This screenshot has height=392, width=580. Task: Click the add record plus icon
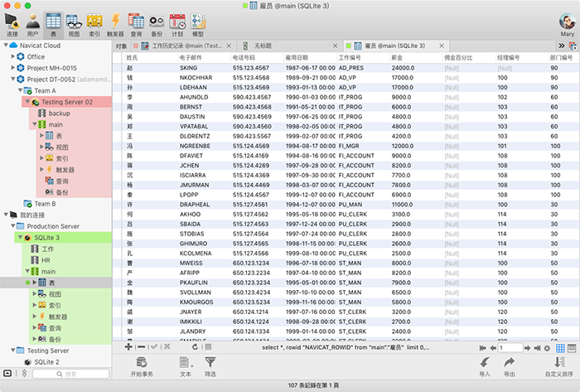pos(128,347)
